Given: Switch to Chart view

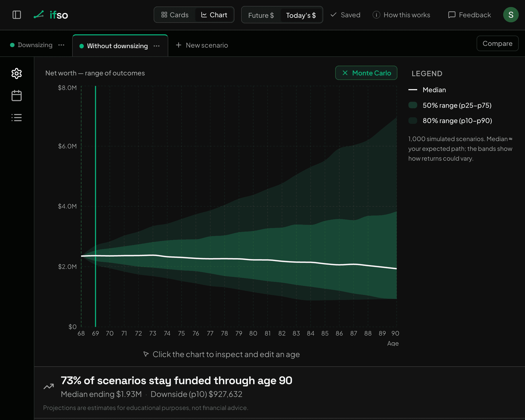Looking at the screenshot, I should (x=214, y=15).
